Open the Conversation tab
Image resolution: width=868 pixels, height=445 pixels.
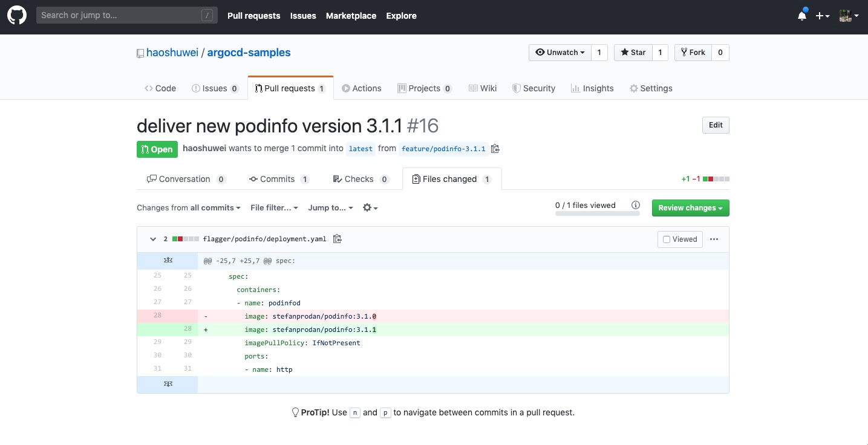click(186, 179)
